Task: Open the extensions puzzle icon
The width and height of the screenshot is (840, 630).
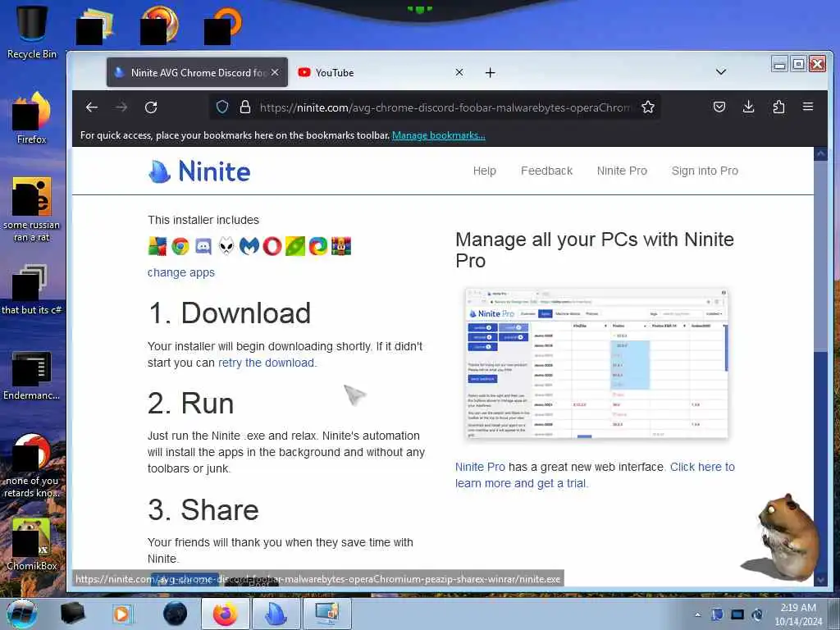Action: tap(778, 107)
